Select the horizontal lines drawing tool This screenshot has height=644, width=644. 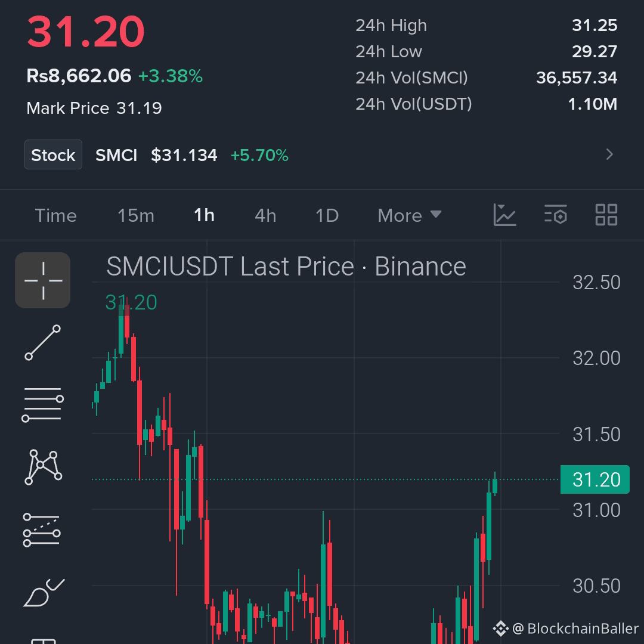[43, 404]
